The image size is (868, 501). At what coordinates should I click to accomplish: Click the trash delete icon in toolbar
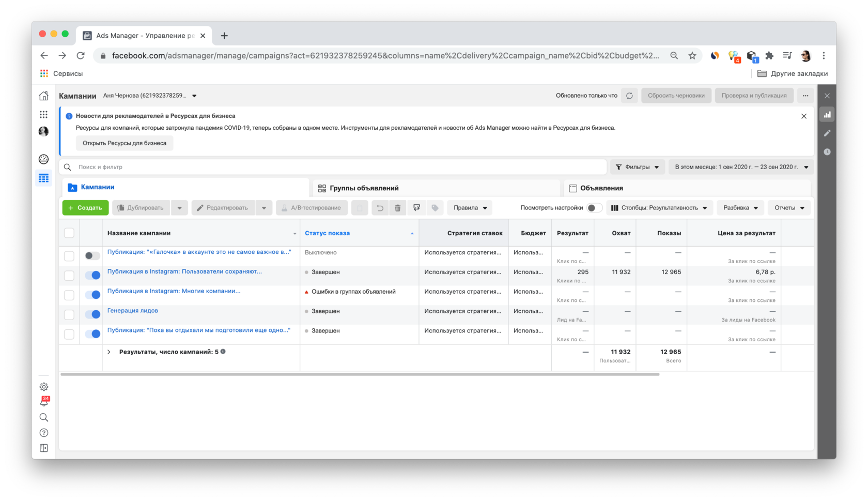tap(398, 208)
